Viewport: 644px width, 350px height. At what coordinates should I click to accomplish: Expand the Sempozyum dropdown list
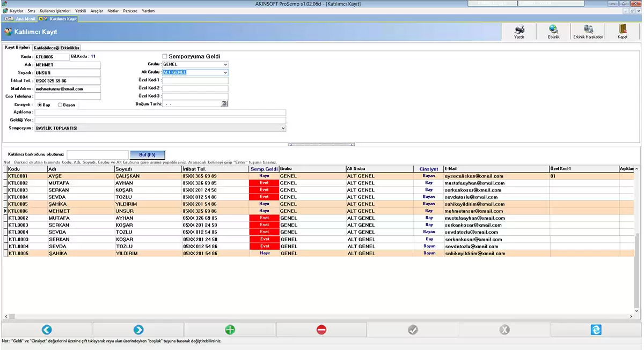click(x=283, y=129)
